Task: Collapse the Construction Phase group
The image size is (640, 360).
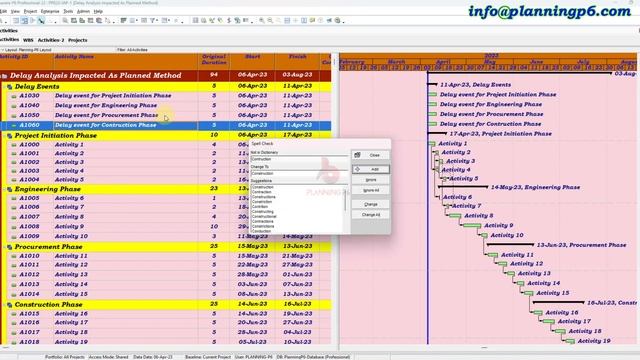Action: click(4, 305)
